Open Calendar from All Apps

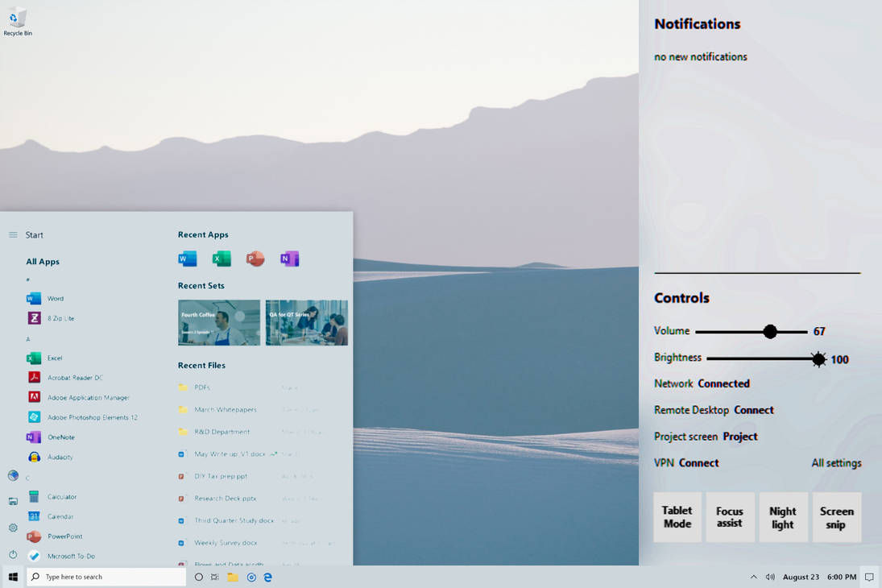pyautogui.click(x=50, y=516)
